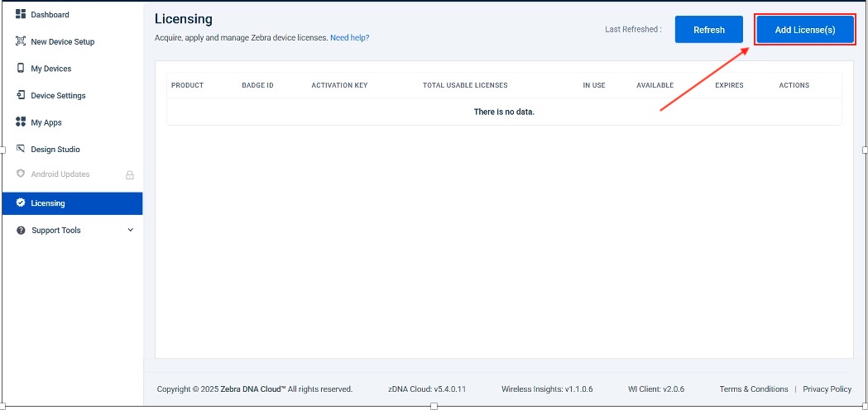This screenshot has height=410, width=868.
Task: Sort by the Expires column header
Action: pyautogui.click(x=729, y=85)
